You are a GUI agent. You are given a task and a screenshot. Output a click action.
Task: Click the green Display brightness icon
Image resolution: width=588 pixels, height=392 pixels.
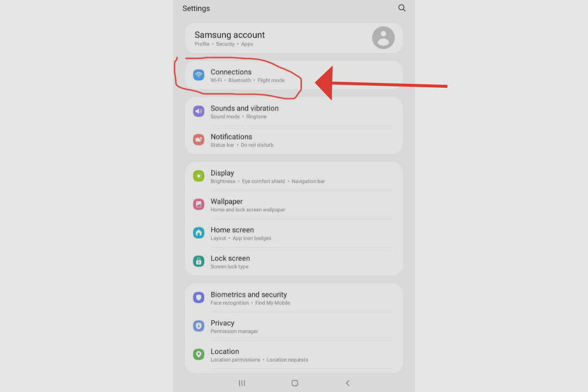pos(198,176)
